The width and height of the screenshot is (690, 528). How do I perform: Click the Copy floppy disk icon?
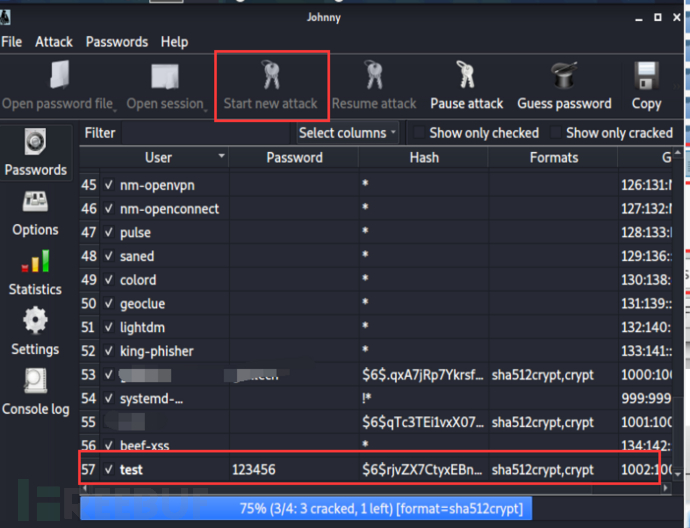pyautogui.click(x=646, y=75)
